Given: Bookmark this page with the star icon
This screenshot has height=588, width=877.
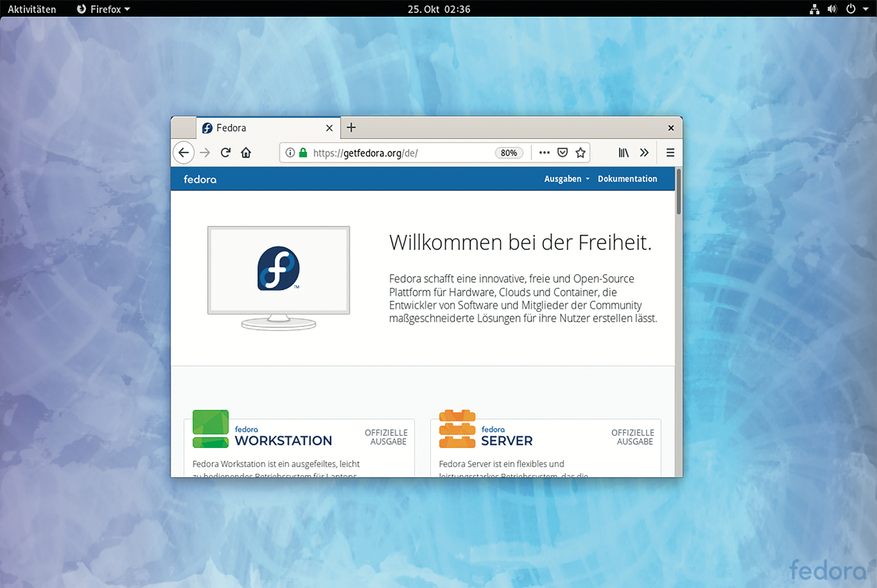Looking at the screenshot, I should click(x=580, y=153).
